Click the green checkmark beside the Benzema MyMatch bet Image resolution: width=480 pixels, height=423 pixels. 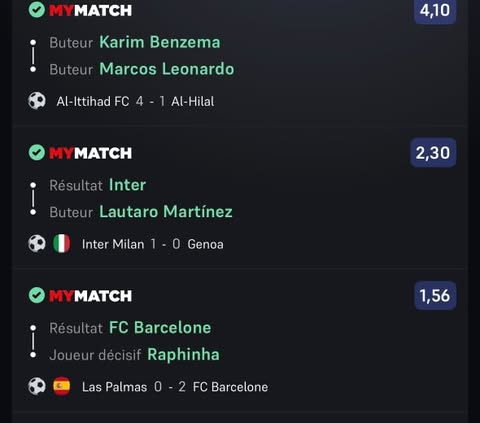coord(37,10)
